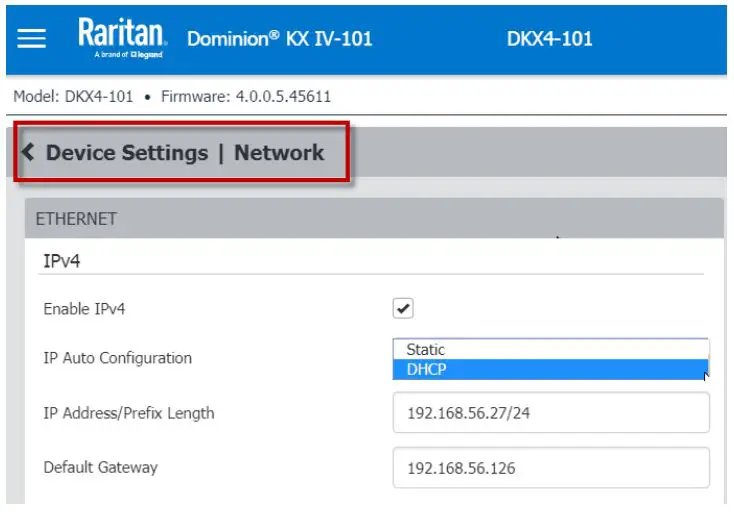Screen dimensions: 734x512
Task: Click the Enable IPv4 label
Action: coord(84,309)
